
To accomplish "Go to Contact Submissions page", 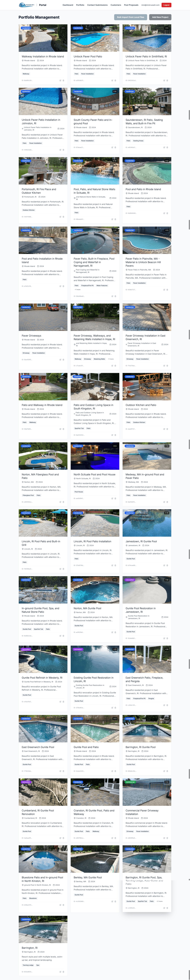I will [x=97, y=5].
